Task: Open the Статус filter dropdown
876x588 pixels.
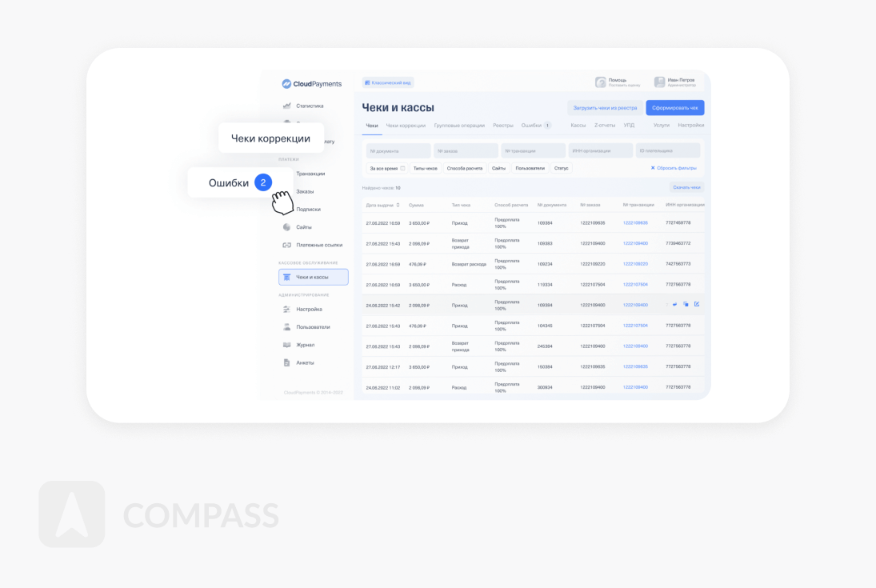Action: tap(561, 169)
